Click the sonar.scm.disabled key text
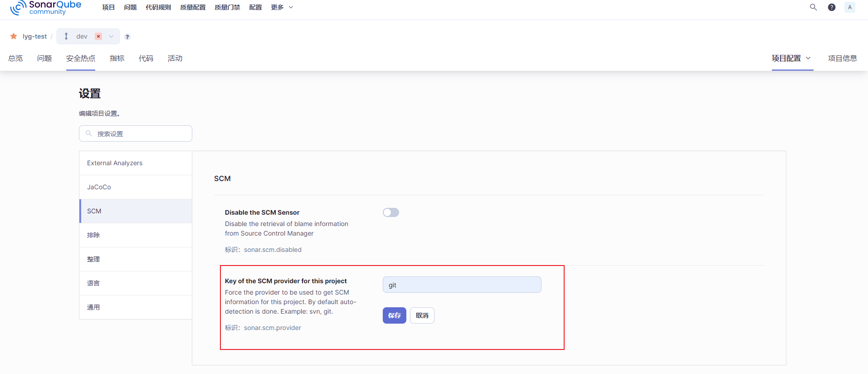Image resolution: width=868 pixels, height=374 pixels. pyautogui.click(x=273, y=250)
